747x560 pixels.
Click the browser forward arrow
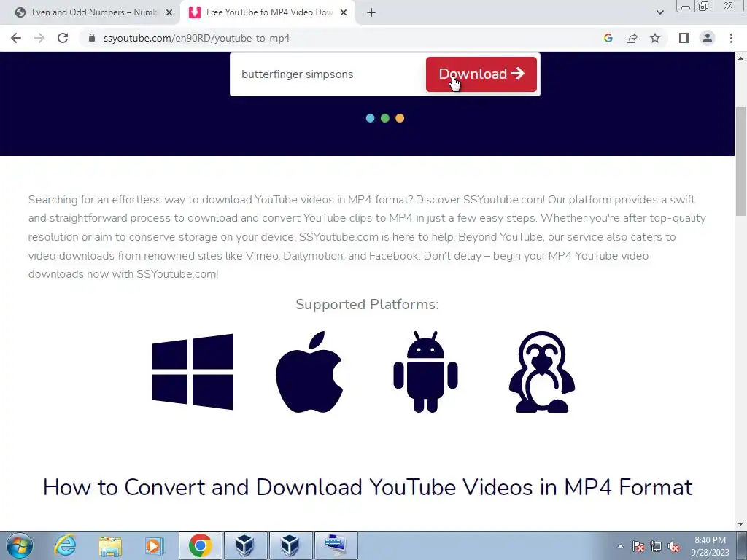[39, 38]
